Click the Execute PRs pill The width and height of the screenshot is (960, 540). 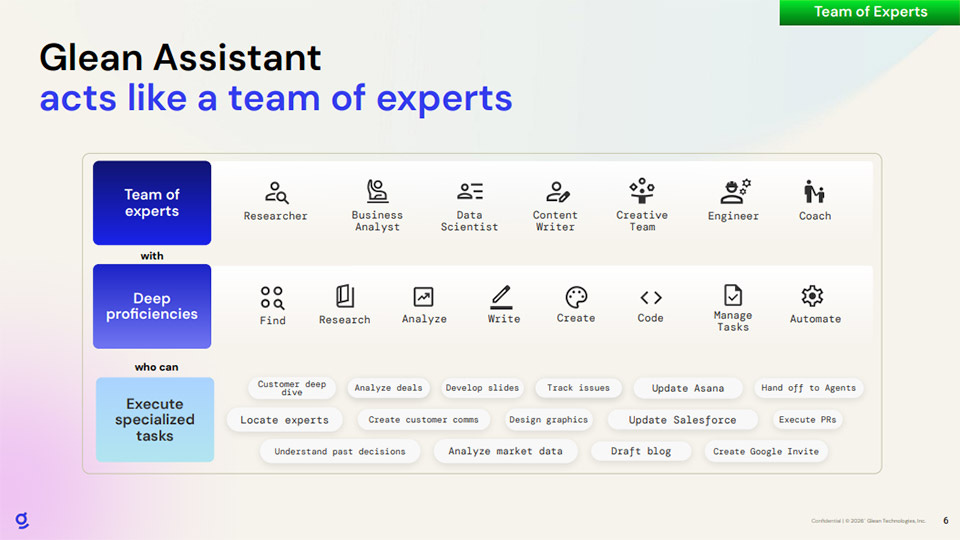pyautogui.click(x=807, y=419)
